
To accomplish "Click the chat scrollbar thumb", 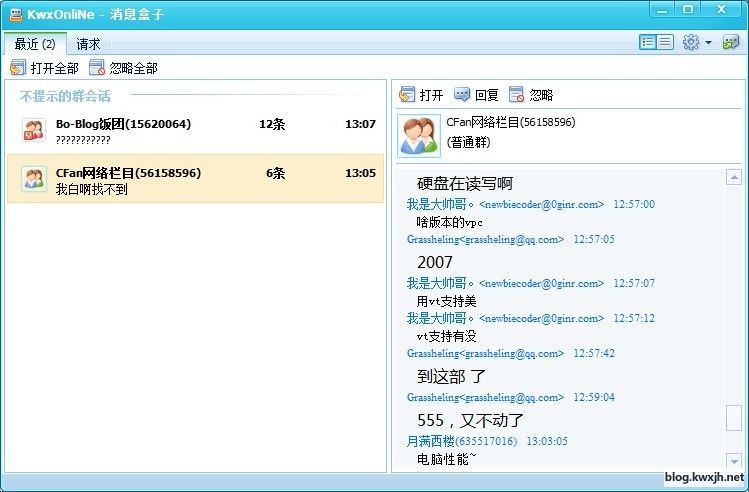I will pos(734,418).
